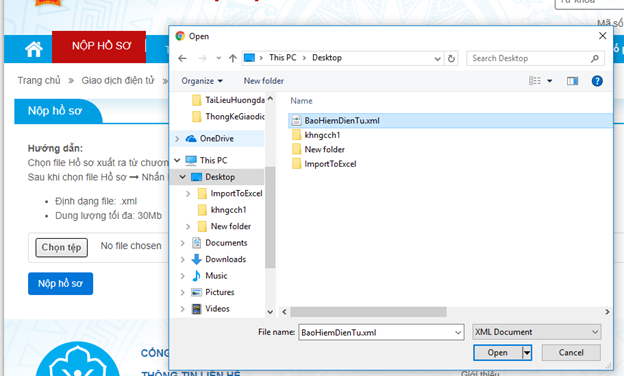The width and height of the screenshot is (624, 376).
Task: Click the search magnifier icon in Search Desktop
Action: pyautogui.click(x=595, y=58)
